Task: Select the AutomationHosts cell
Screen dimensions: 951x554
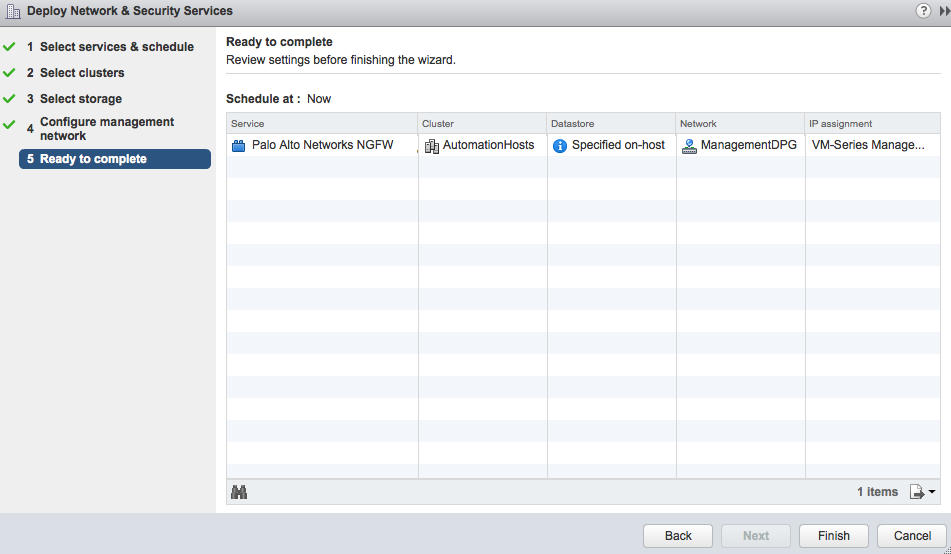Action: click(x=482, y=145)
